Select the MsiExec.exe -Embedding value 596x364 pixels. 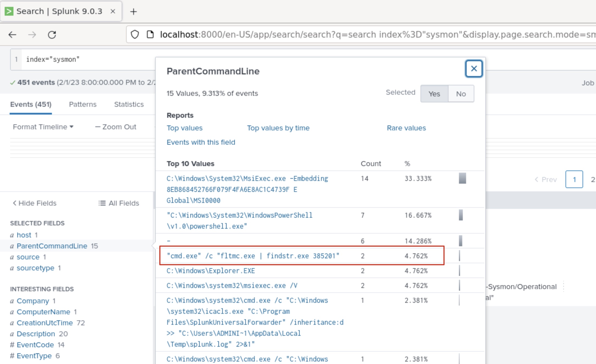247,189
